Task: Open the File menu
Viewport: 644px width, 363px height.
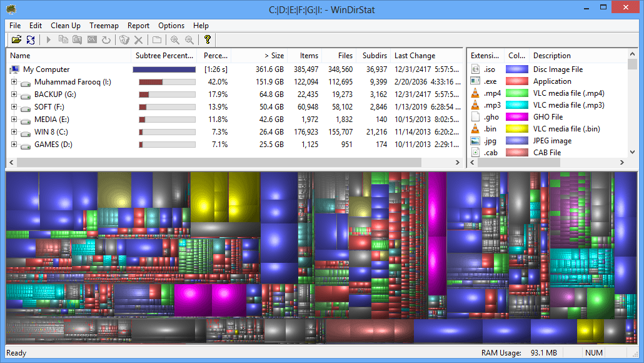Action: [x=15, y=26]
